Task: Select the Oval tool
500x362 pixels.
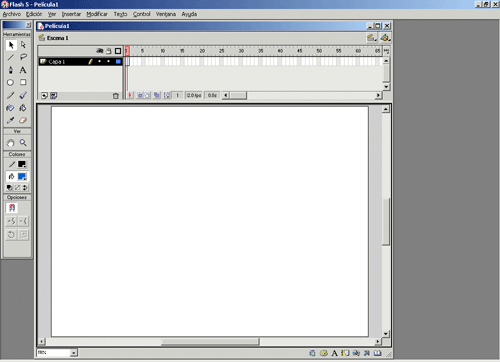Action: (x=11, y=82)
